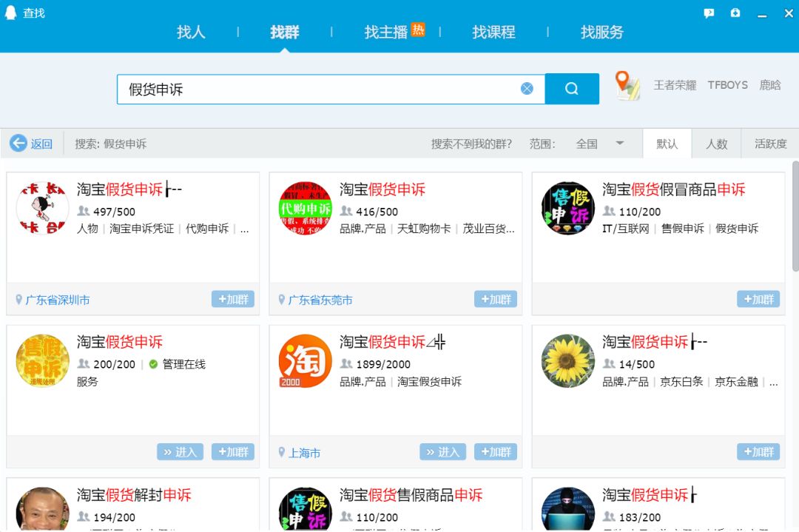The image size is (799, 532).
Task: Switch to the 找人 tab
Action: [x=191, y=32]
